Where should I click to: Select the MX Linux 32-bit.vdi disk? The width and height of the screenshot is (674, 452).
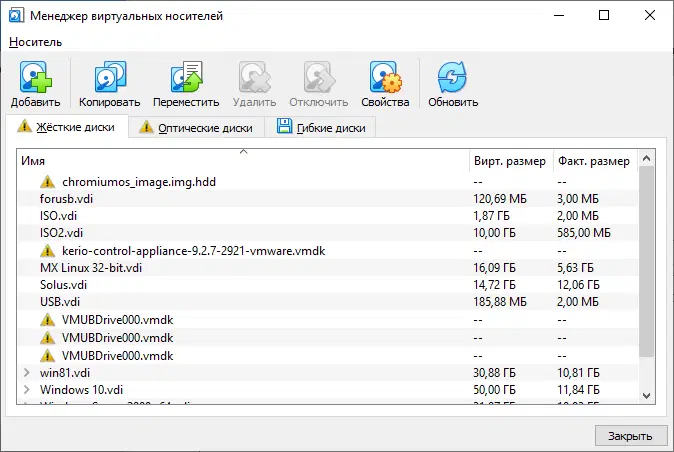pos(91,268)
